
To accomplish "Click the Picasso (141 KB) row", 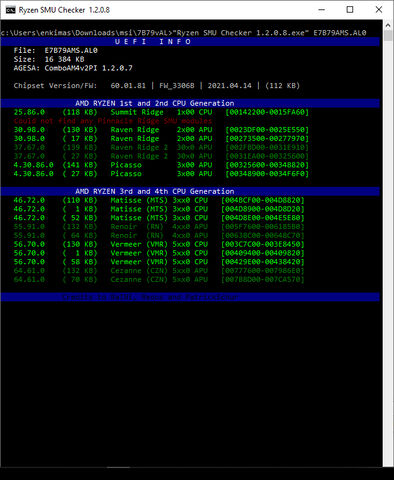I will click(161, 165).
